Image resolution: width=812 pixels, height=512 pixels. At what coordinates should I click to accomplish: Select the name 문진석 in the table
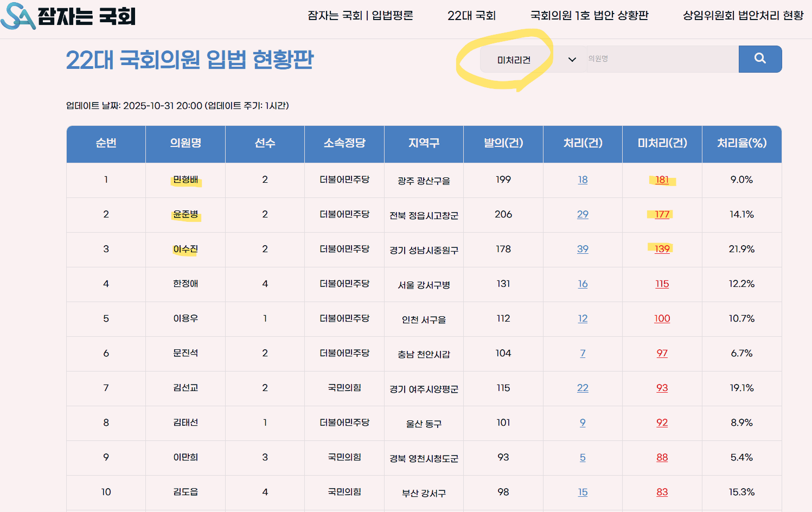pyautogui.click(x=186, y=353)
